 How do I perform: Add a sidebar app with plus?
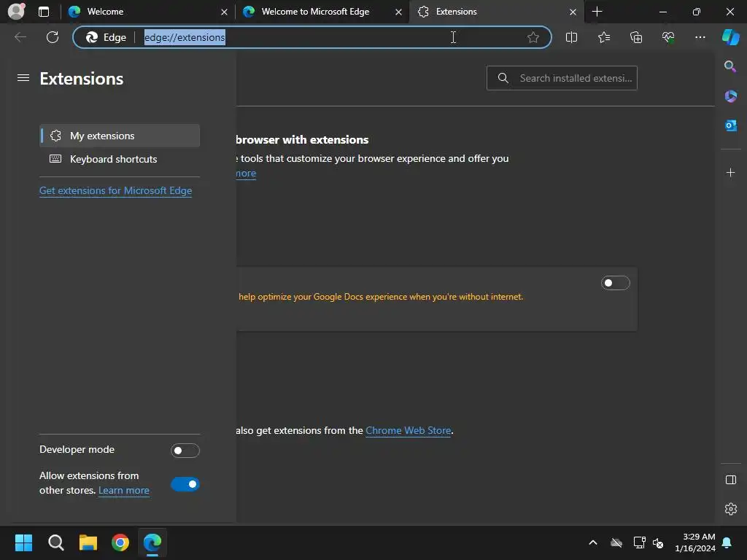(x=730, y=172)
